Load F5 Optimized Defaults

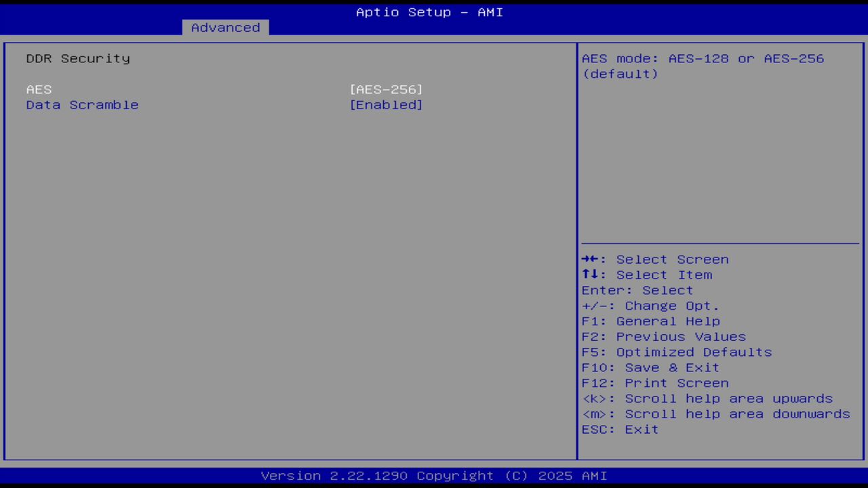pos(676,352)
